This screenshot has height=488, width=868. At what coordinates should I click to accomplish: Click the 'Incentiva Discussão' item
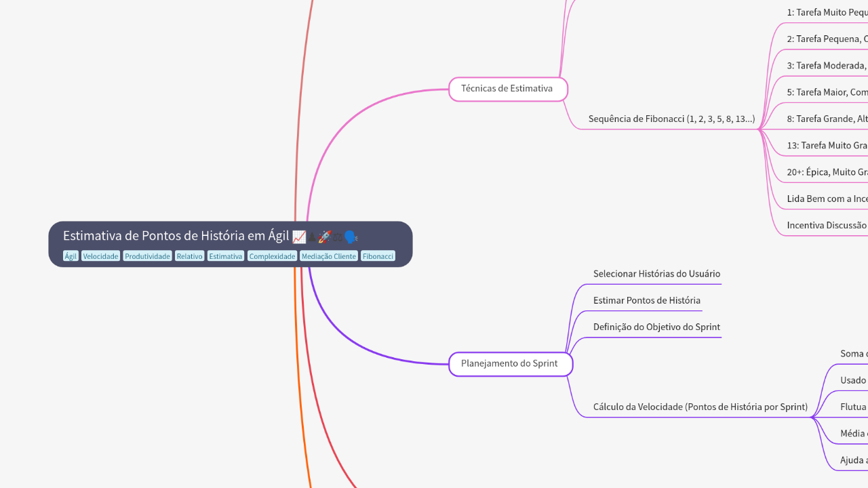click(x=827, y=225)
